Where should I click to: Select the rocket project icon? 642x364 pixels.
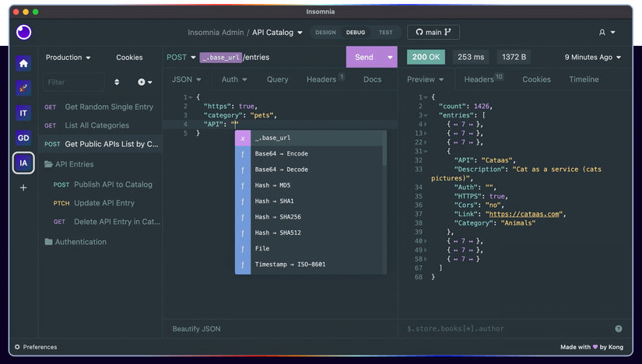click(23, 88)
